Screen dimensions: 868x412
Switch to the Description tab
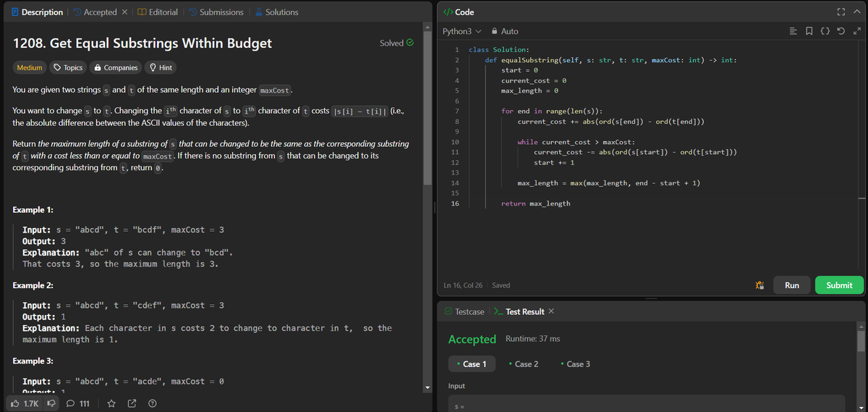coord(38,12)
